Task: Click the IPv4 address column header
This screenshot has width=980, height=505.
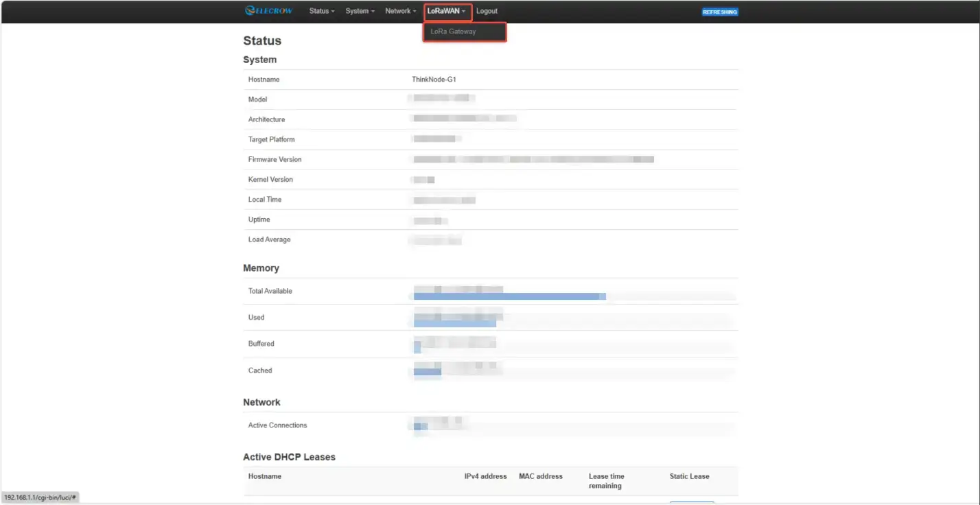Action: pos(485,476)
